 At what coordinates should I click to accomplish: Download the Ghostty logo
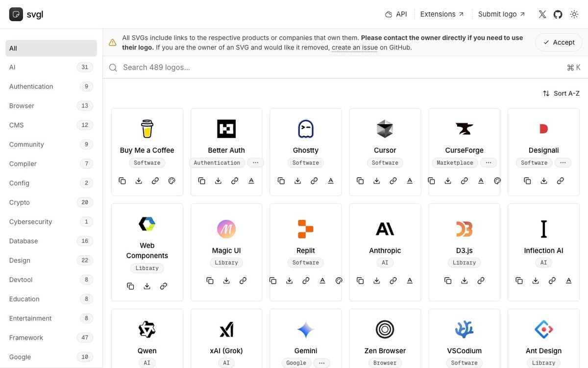click(297, 181)
